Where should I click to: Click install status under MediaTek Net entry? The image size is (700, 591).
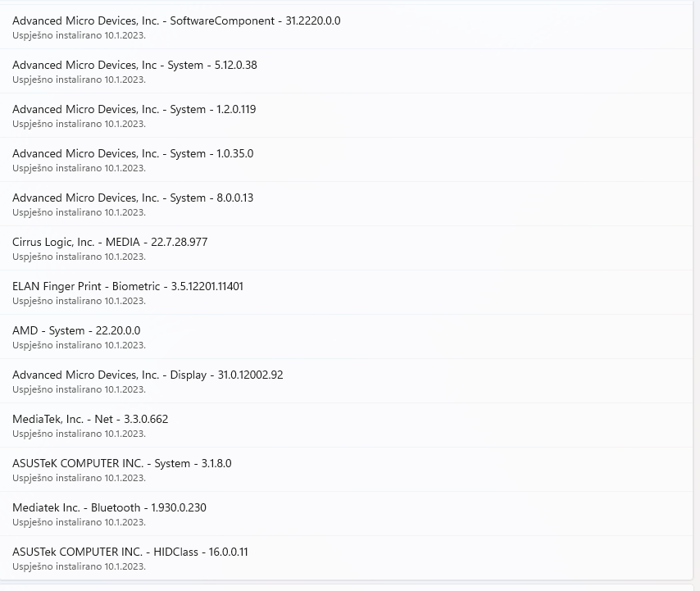pos(79,434)
